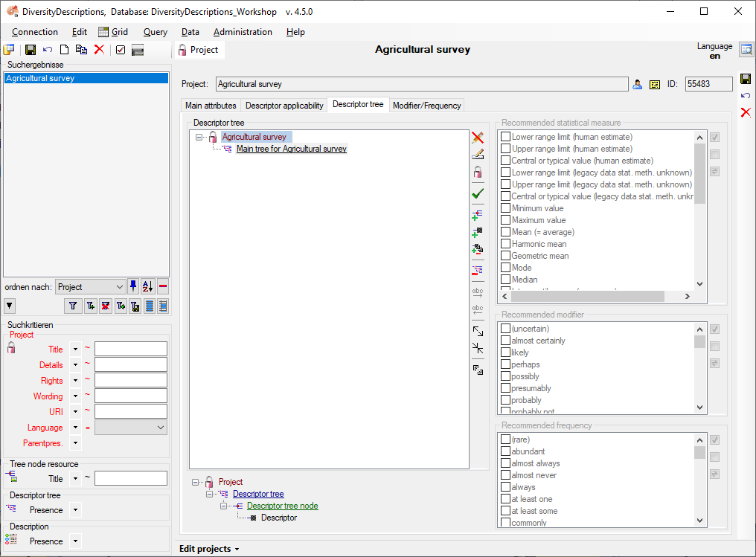The width and height of the screenshot is (756, 557).
Task: Remove item with red minus button
Action: (163, 287)
